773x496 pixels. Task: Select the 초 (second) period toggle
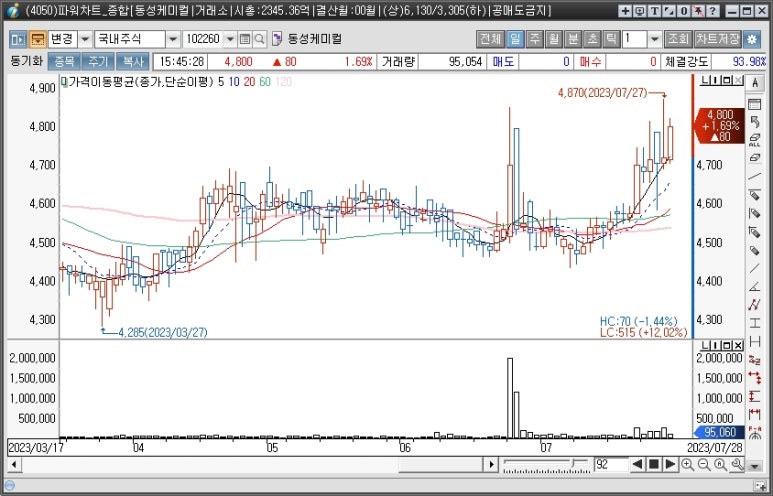click(x=592, y=39)
